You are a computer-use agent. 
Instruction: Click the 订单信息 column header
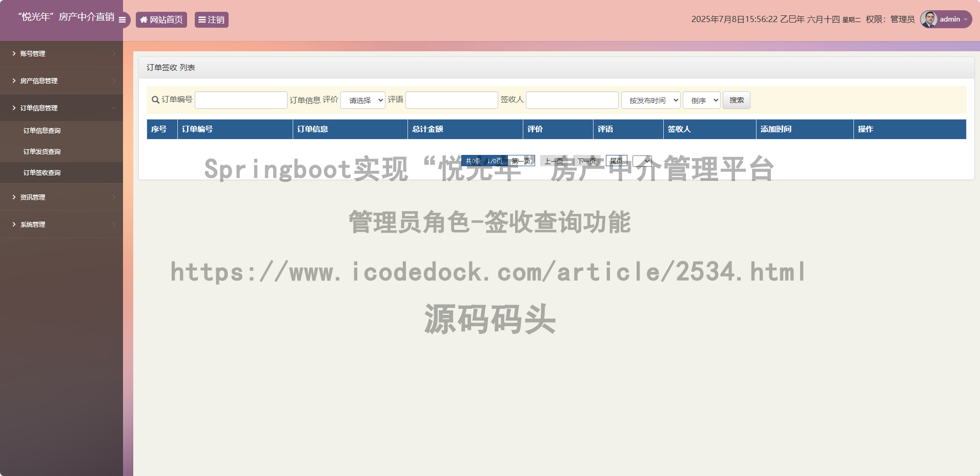point(351,129)
